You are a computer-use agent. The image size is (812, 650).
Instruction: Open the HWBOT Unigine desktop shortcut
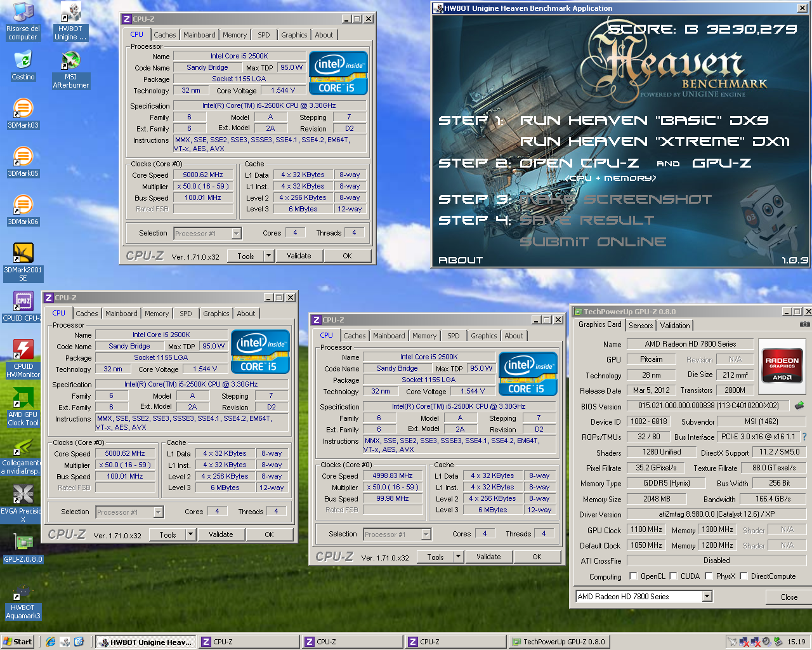tap(70, 22)
